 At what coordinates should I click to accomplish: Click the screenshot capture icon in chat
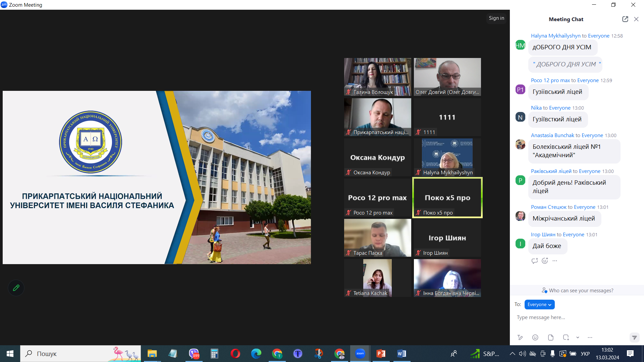click(566, 338)
